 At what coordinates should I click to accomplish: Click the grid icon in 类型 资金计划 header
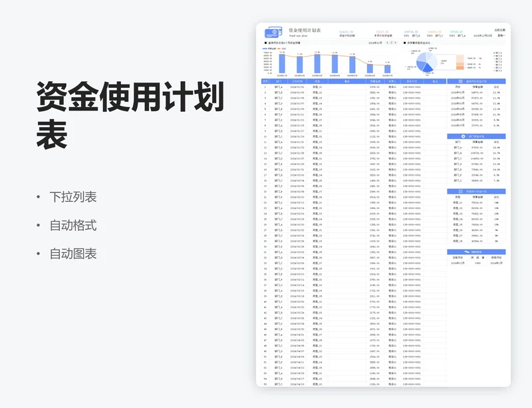coord(460,191)
